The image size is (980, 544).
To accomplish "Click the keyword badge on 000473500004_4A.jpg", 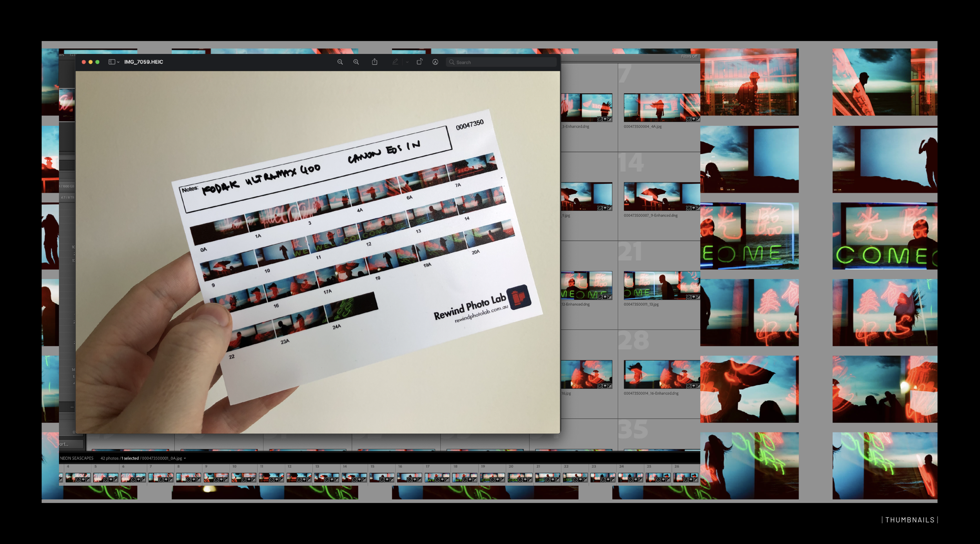I will [x=689, y=119].
